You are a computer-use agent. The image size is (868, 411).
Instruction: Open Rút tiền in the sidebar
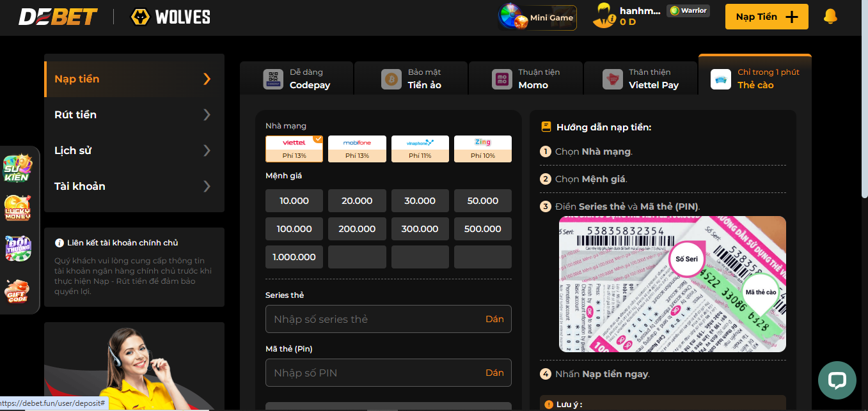134,115
